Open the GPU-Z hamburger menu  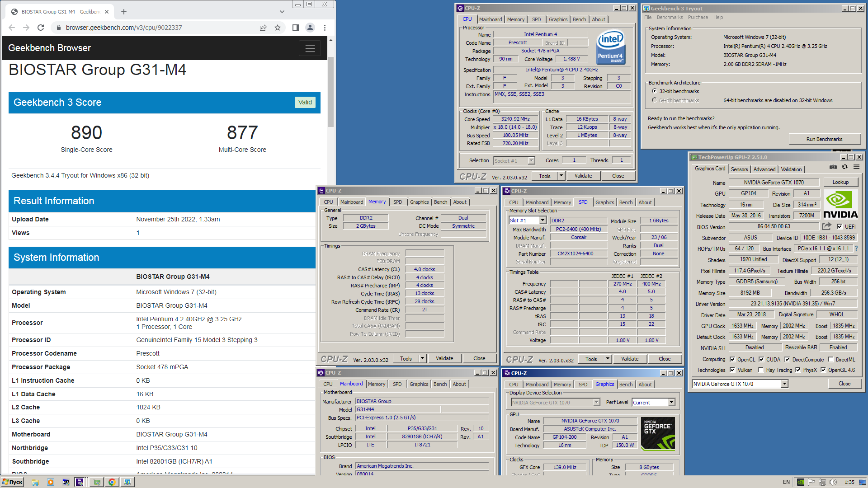point(856,167)
